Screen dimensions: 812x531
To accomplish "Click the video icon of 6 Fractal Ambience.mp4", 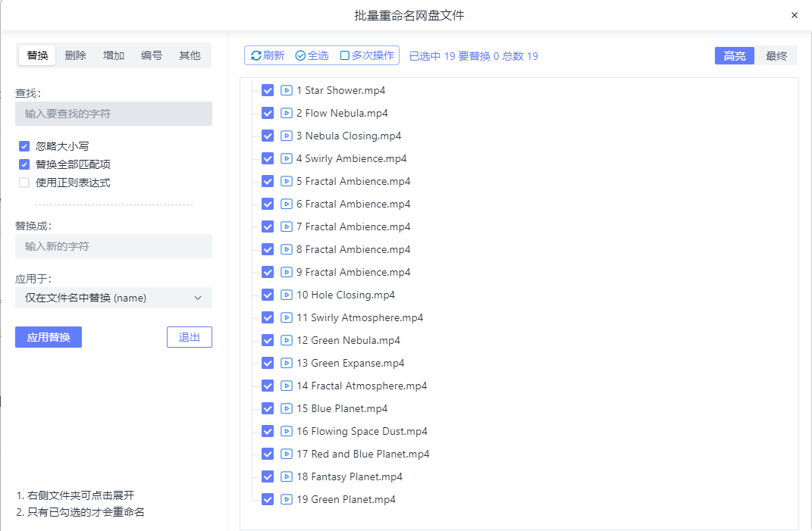I will [x=287, y=205].
